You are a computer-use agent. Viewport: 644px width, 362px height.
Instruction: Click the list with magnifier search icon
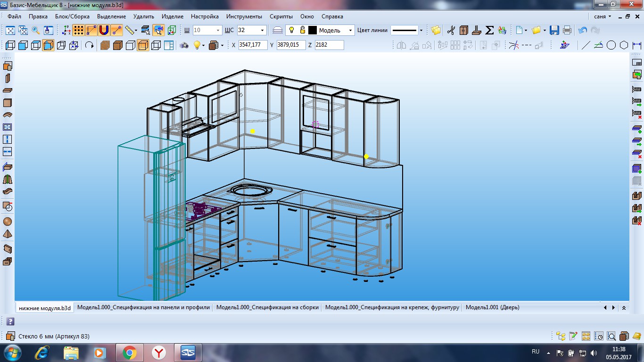611,336
